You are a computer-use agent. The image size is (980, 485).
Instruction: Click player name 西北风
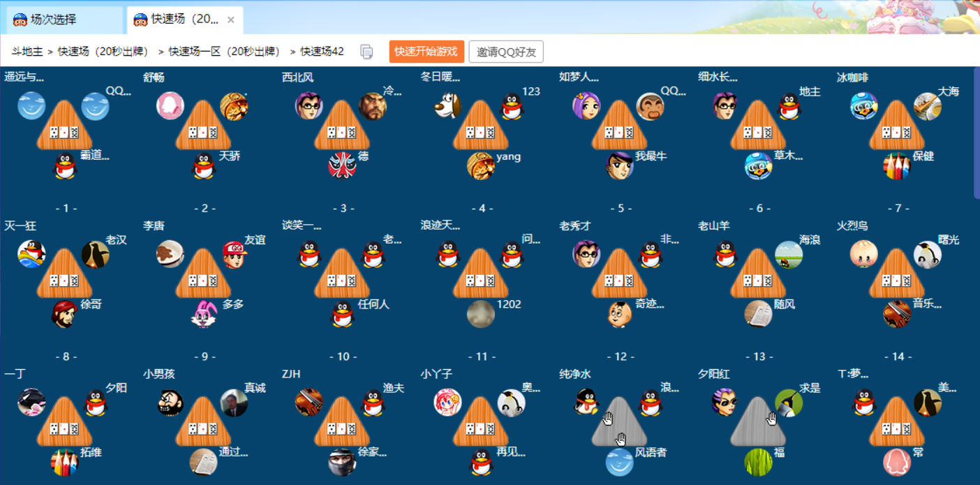point(298,77)
